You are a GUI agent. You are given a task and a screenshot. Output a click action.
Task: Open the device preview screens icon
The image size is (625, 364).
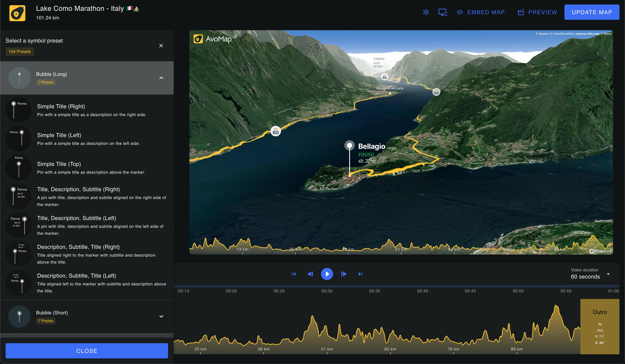[x=443, y=12]
